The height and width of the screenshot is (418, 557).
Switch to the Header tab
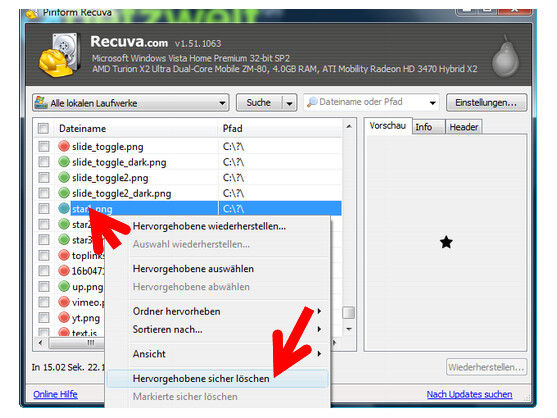click(x=464, y=127)
